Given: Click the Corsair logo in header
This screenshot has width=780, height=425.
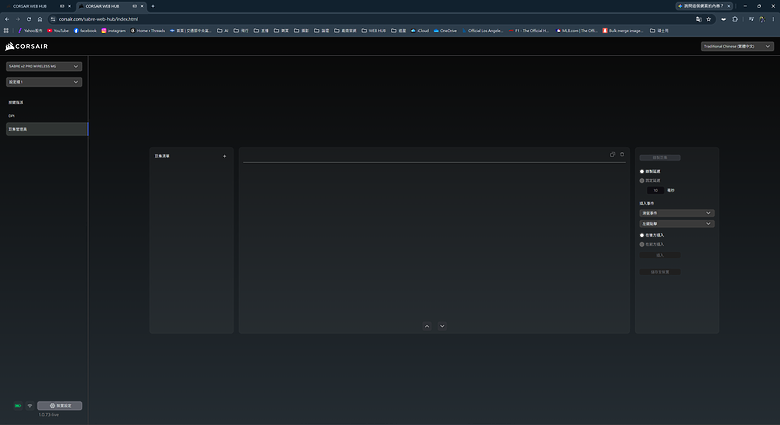Looking at the screenshot, I should tap(26, 46).
